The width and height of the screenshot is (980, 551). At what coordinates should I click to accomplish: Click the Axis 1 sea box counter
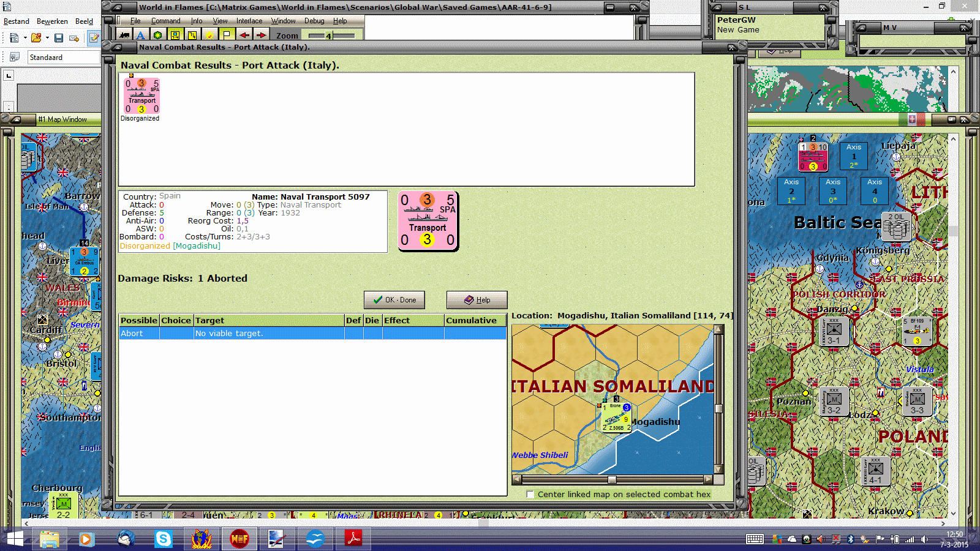[854, 156]
